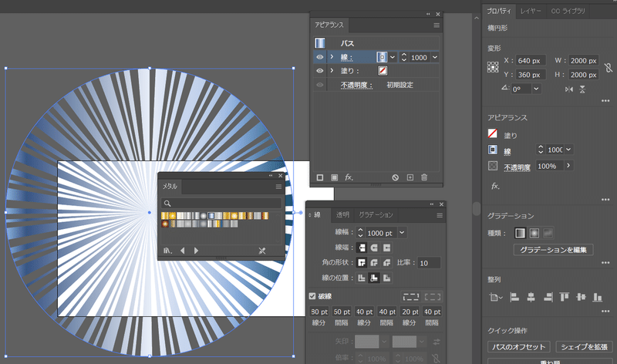This screenshot has height=364, width=617.
Task: Expand opacity options arrow in Properties
Action: (568, 166)
